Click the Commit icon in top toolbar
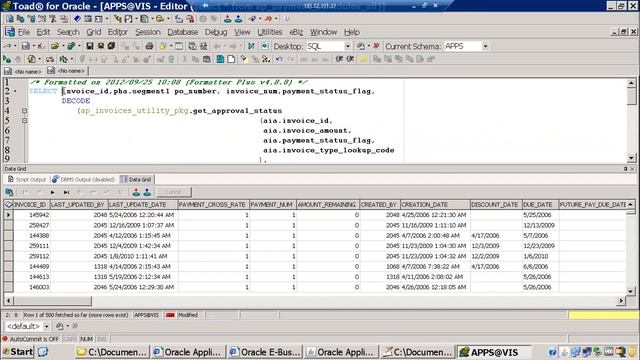The width and height of the screenshot is (640, 360). click(x=228, y=19)
